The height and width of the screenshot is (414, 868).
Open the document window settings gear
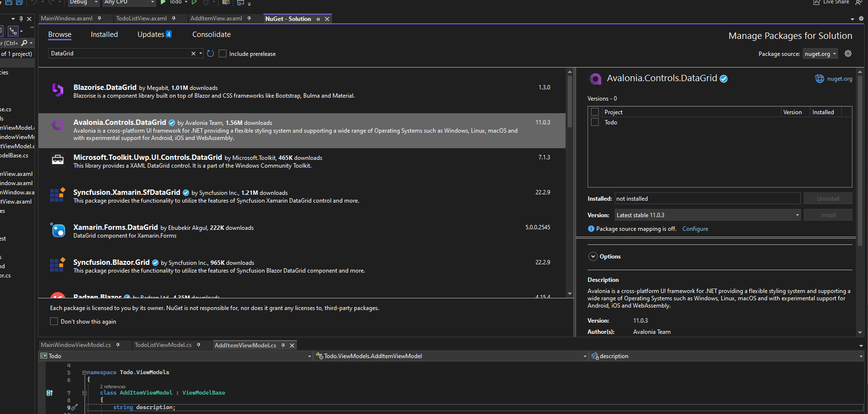click(861, 18)
